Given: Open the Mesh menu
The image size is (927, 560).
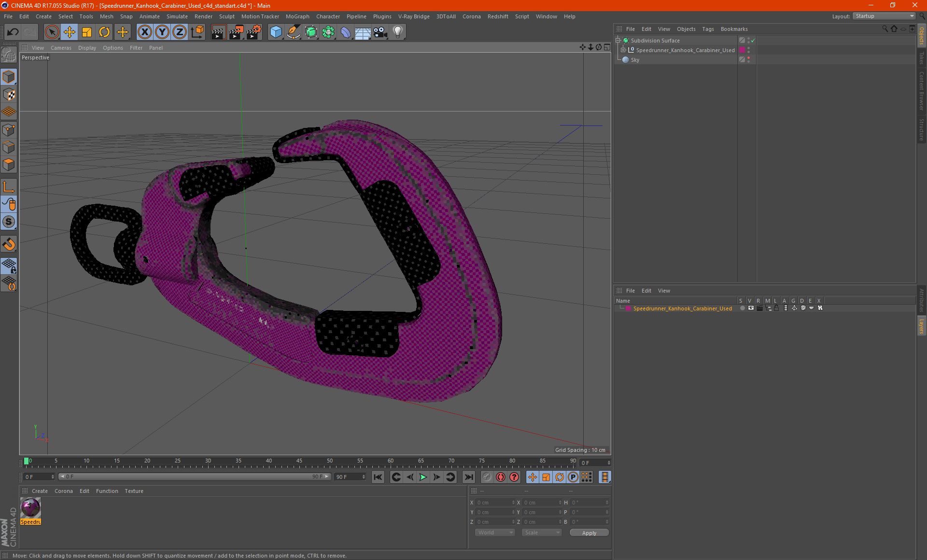Looking at the screenshot, I should (106, 16).
